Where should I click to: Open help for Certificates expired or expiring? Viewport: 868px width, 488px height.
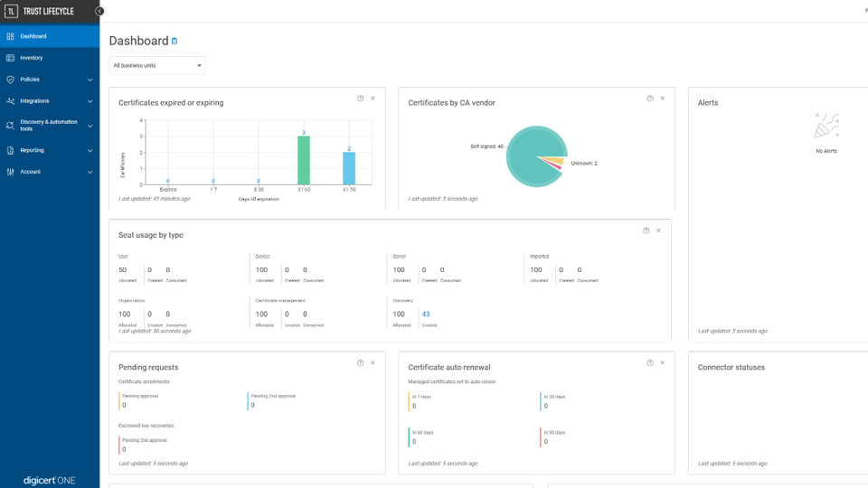361,99
